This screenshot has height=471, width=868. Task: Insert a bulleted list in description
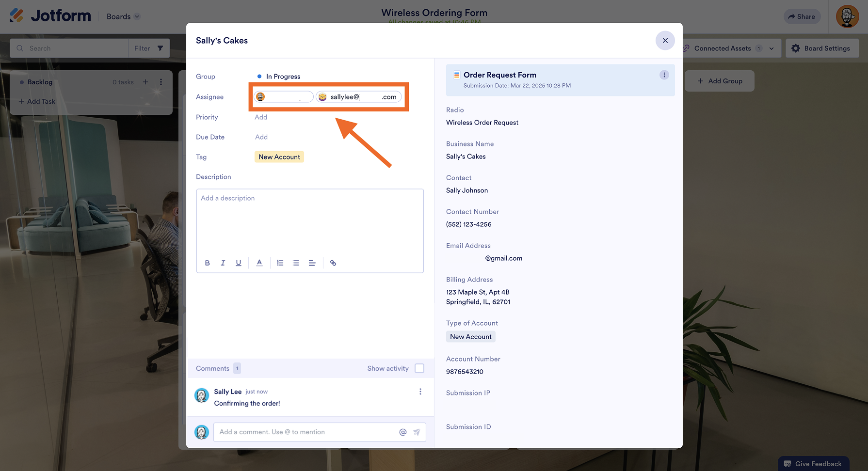point(296,263)
